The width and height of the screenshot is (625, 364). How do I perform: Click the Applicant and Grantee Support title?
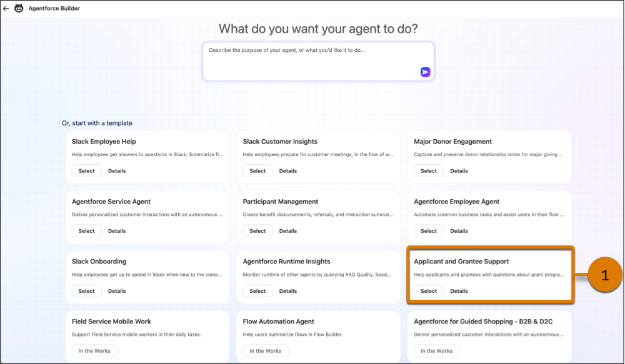click(x=461, y=261)
